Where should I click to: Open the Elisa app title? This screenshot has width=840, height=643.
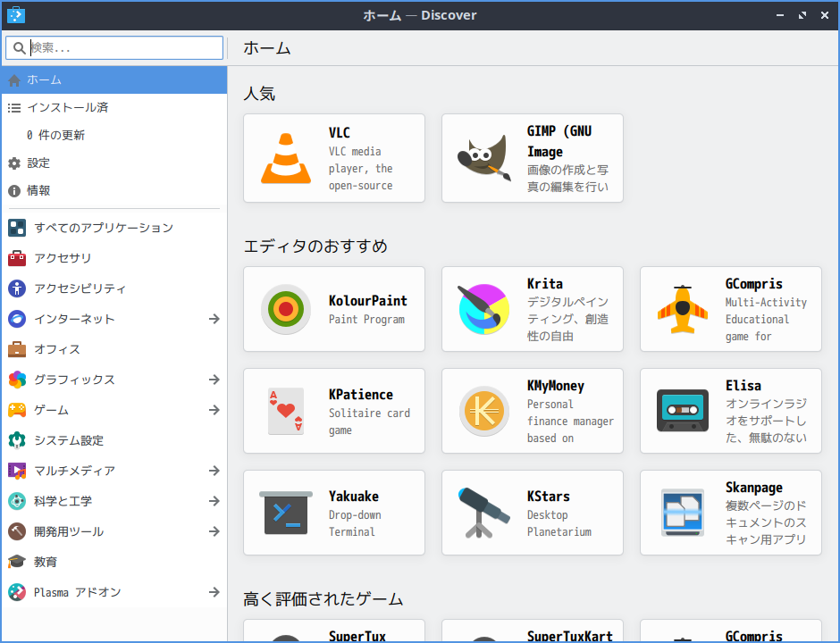[x=743, y=386]
